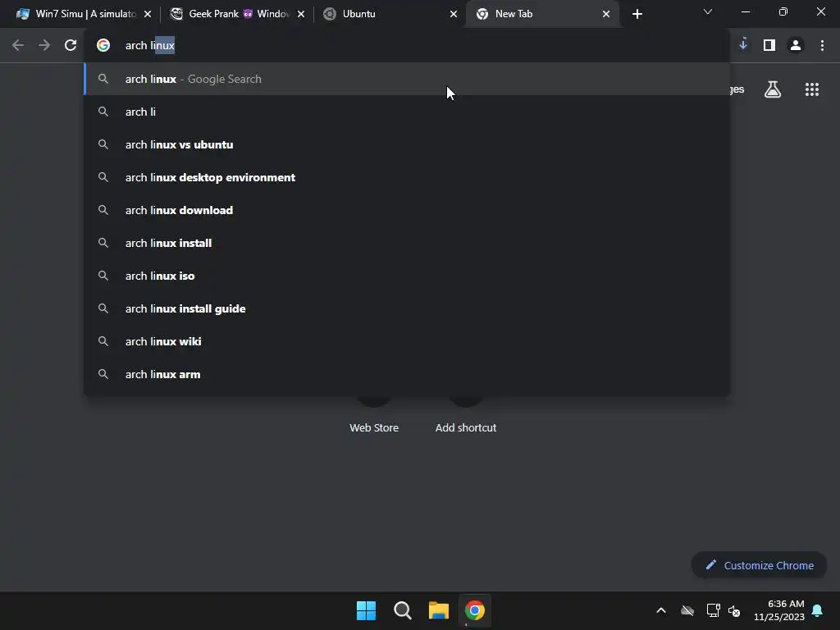The width and height of the screenshot is (840, 630).
Task: Open a new tab with the plus button
Action: point(637,15)
